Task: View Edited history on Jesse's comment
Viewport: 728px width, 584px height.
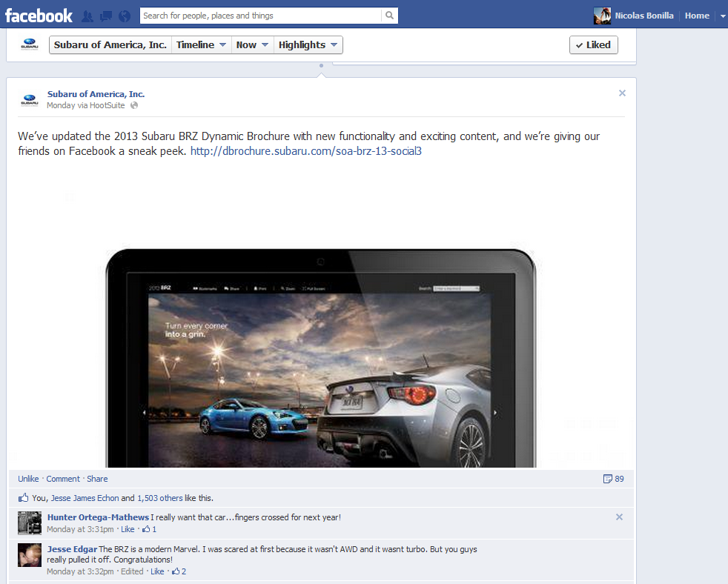Action: (132, 571)
